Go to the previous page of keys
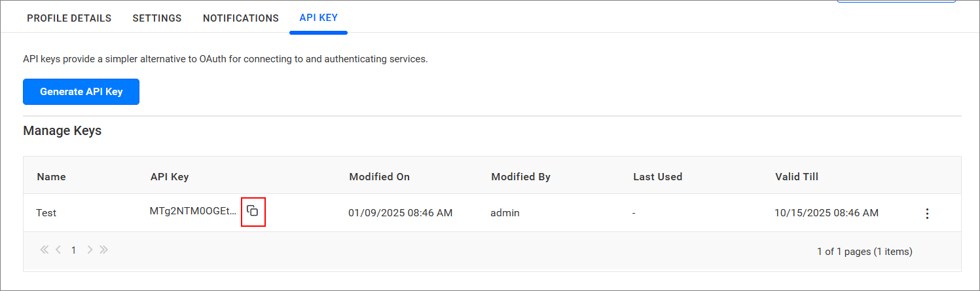Viewport: 980px width, 291px height. point(58,250)
